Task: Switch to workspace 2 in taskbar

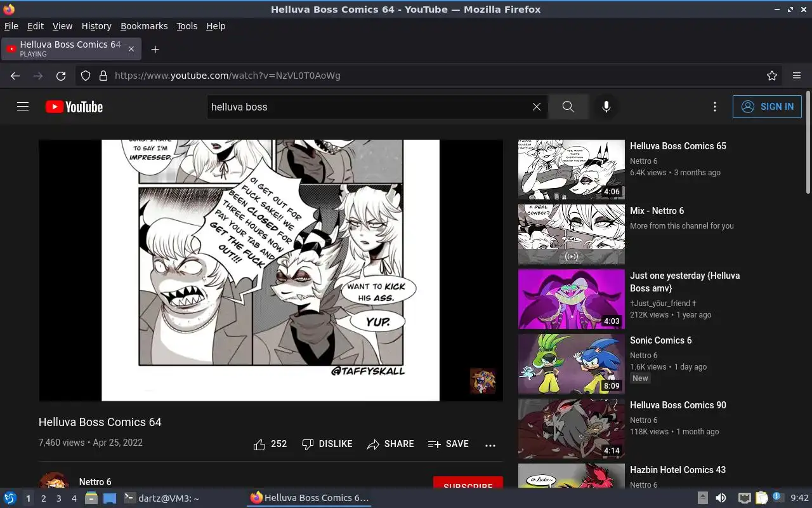Action: click(43, 498)
